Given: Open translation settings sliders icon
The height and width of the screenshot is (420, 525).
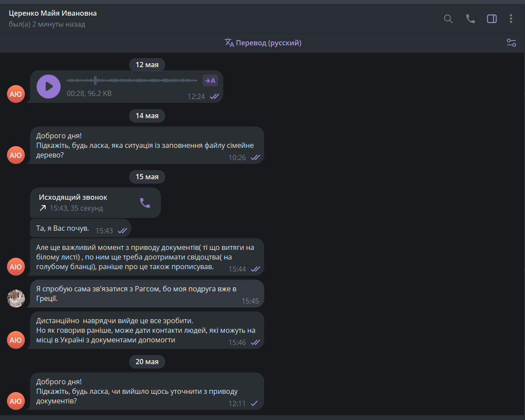Looking at the screenshot, I should [x=511, y=43].
